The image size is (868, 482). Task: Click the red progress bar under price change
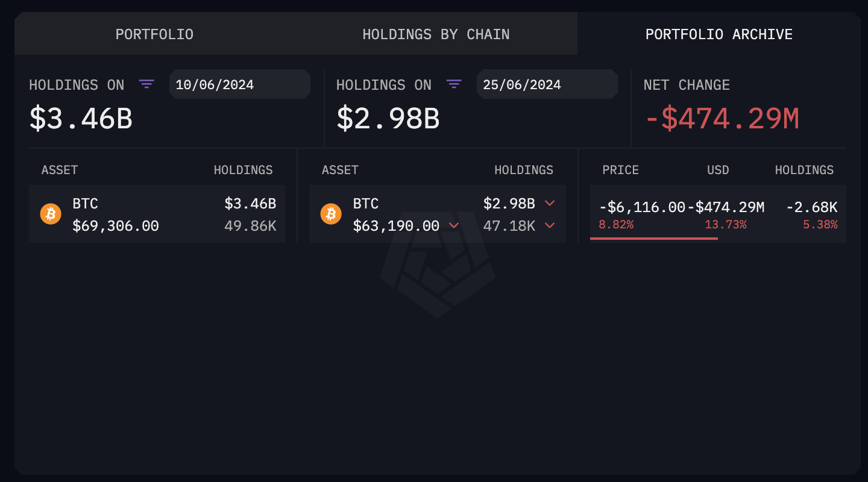coord(653,239)
